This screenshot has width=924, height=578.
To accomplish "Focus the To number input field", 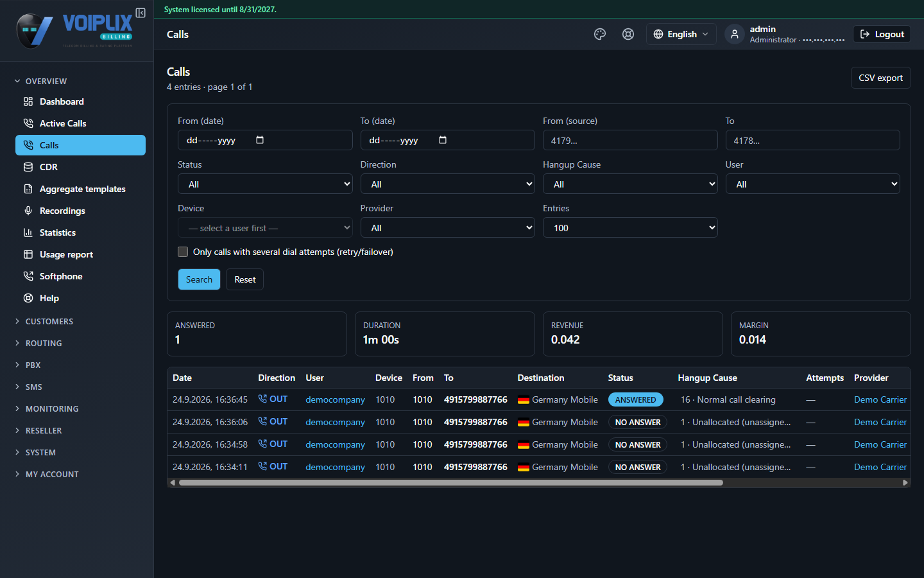I will click(x=813, y=140).
